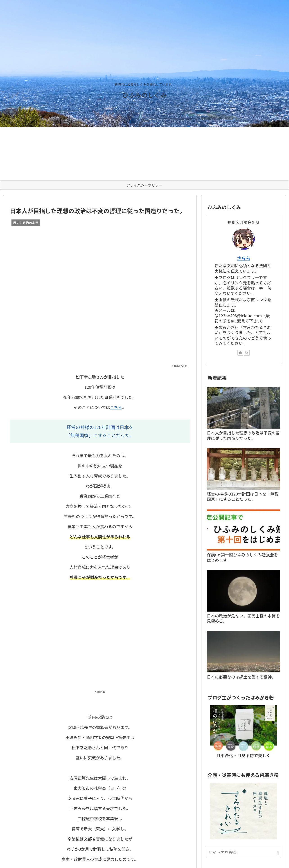Click the header tagline 新時代に必要なしくみを開示しています。

coord(144,85)
